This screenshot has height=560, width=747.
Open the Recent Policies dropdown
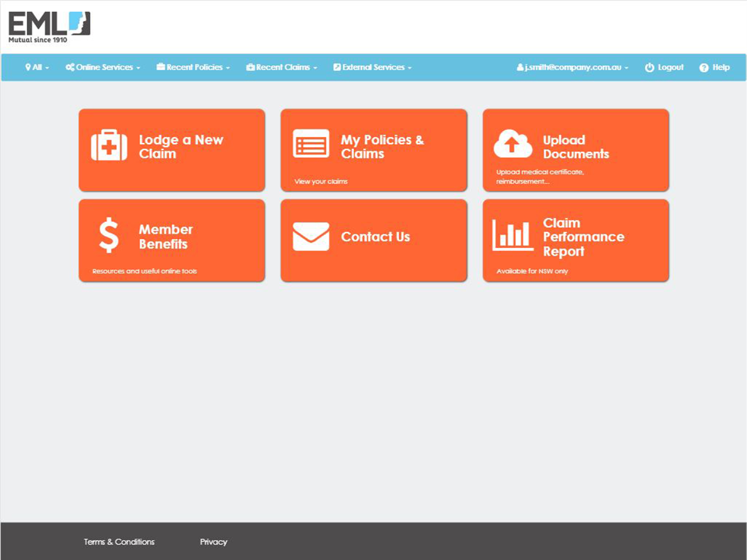pos(193,67)
